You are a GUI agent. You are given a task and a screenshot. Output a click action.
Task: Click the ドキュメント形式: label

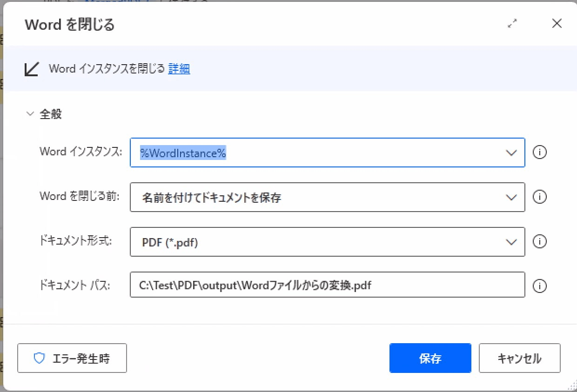pos(76,241)
